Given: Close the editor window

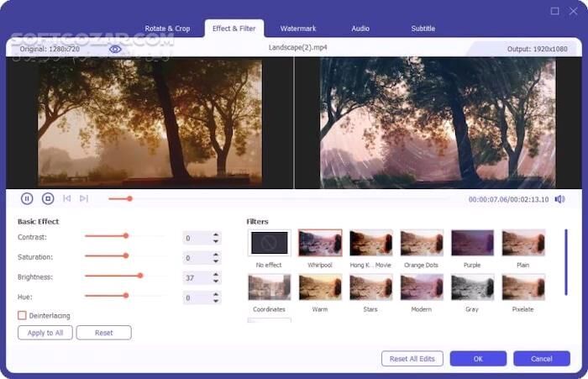Looking at the screenshot, I should [574, 11].
